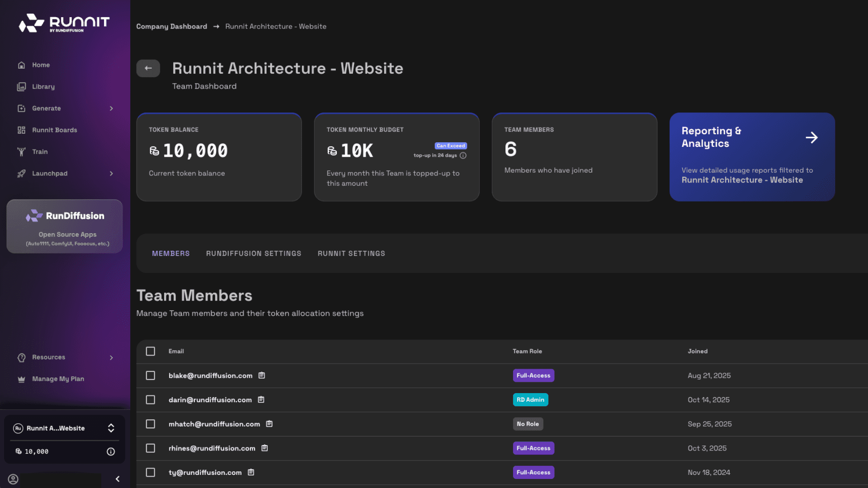This screenshot has width=868, height=488.
Task: Click the Runnit Boards grid icon
Action: coord(21,130)
